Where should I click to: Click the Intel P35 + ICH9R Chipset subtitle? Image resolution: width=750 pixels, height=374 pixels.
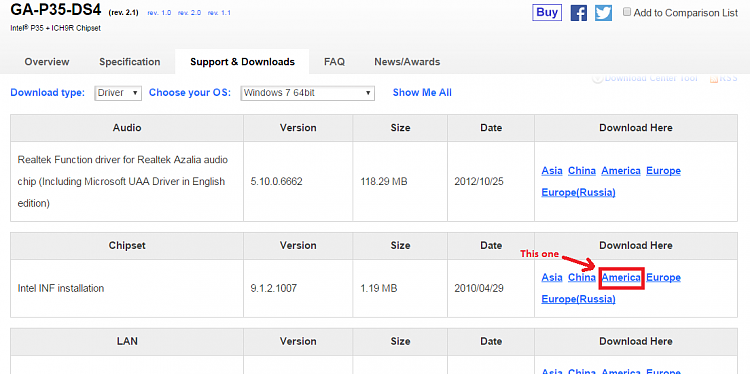click(x=55, y=28)
